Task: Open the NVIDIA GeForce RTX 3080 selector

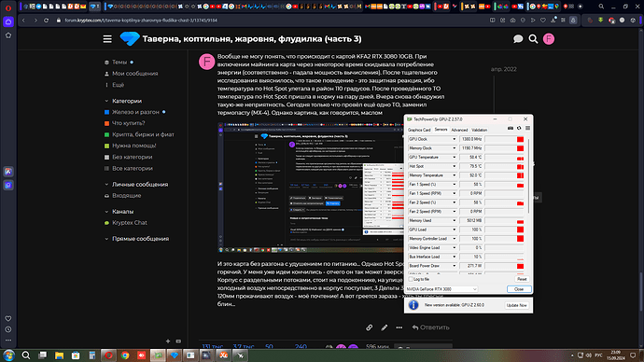Action: [x=441, y=289]
